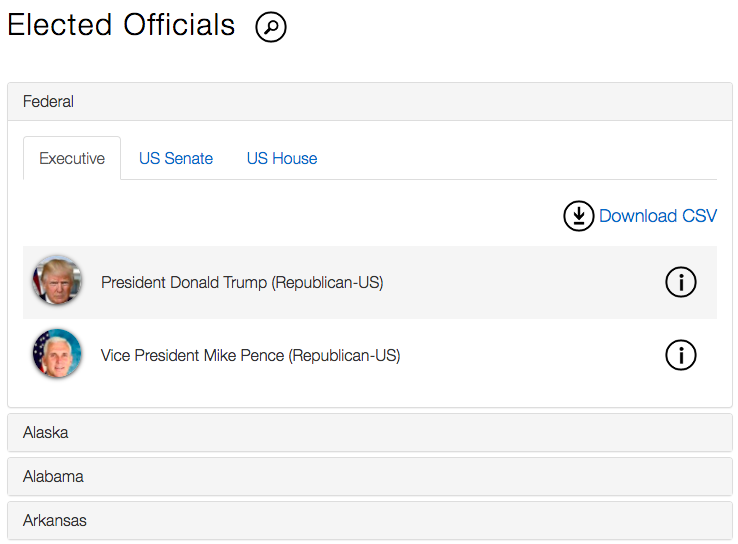Click Mike Pence's portrait photo
The width and height of the screenshot is (738, 544).
tap(57, 354)
